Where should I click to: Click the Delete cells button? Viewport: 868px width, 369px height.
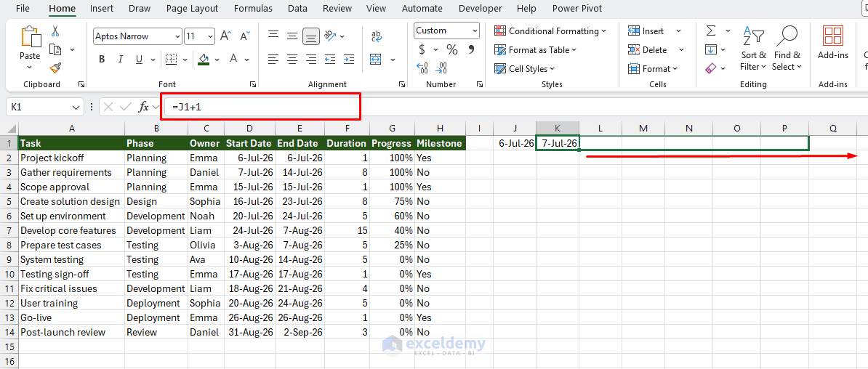[648, 50]
